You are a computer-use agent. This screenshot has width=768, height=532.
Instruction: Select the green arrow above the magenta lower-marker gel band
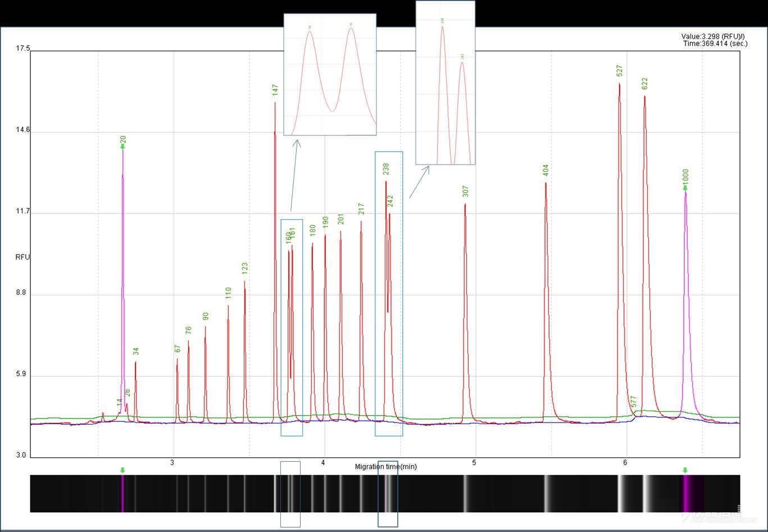(x=122, y=470)
